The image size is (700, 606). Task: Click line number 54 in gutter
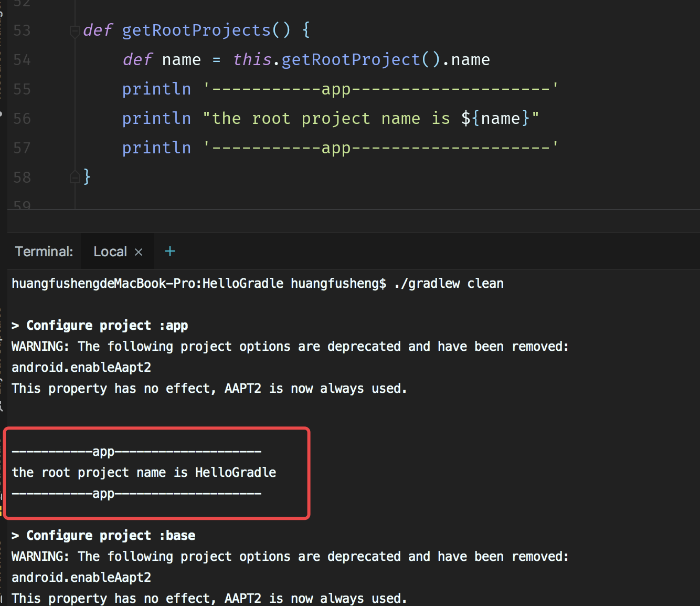(22, 60)
